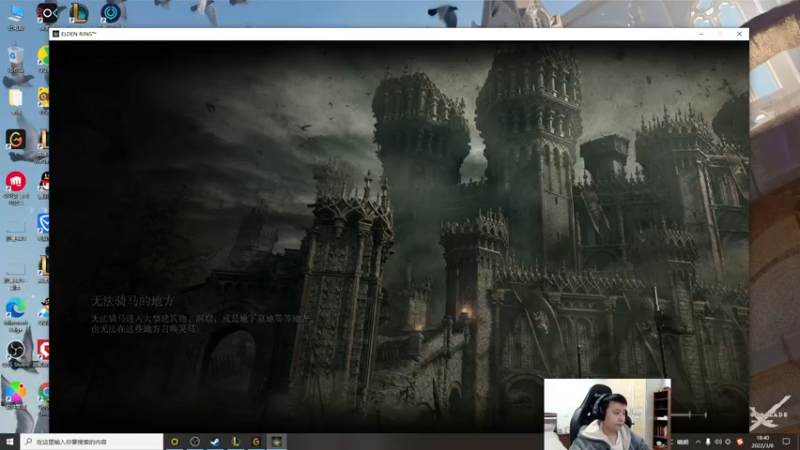Viewport: 800px width, 450px height.
Task: Open the League of Legends desktop shortcut at top
Action: (79, 13)
